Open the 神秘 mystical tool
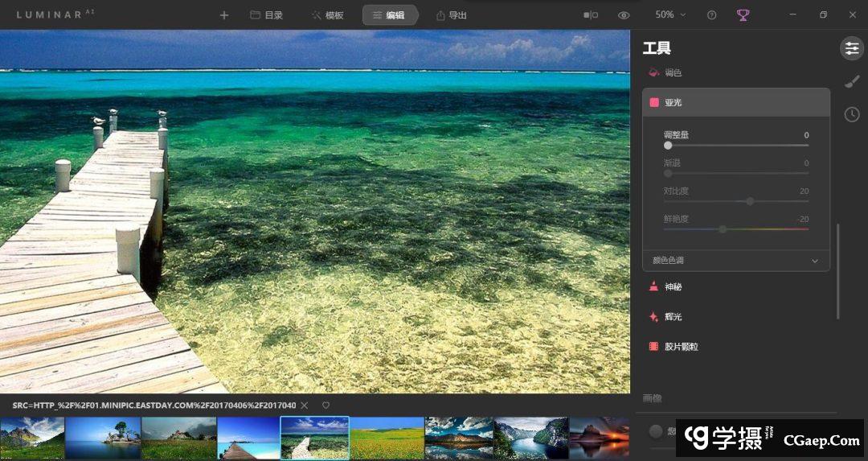Image resolution: width=868 pixels, height=461 pixels. click(x=673, y=287)
